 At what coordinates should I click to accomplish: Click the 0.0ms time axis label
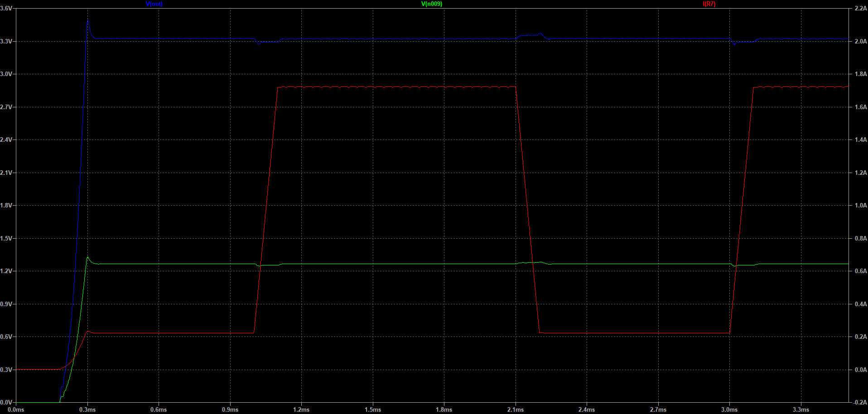(x=16, y=409)
